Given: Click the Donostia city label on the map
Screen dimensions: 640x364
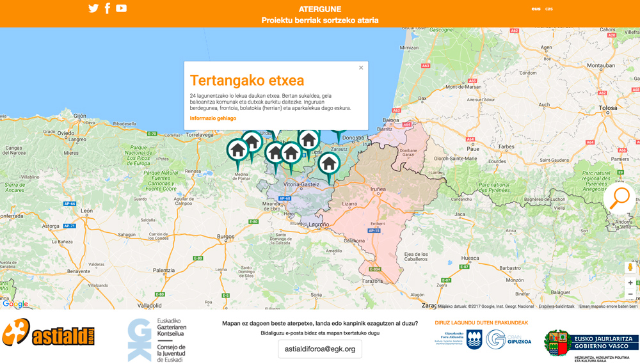Looking at the screenshot, I should pyautogui.click(x=353, y=138).
